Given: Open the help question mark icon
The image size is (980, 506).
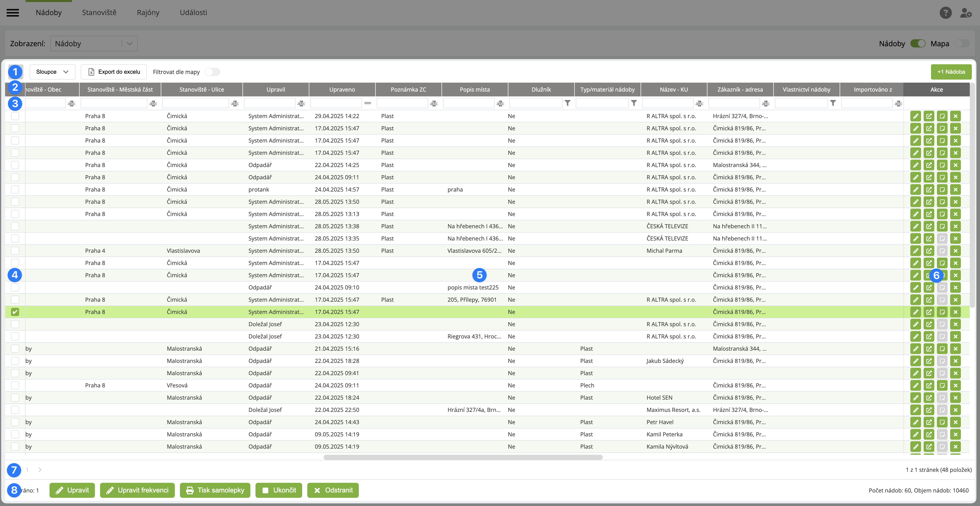Looking at the screenshot, I should click(945, 12).
